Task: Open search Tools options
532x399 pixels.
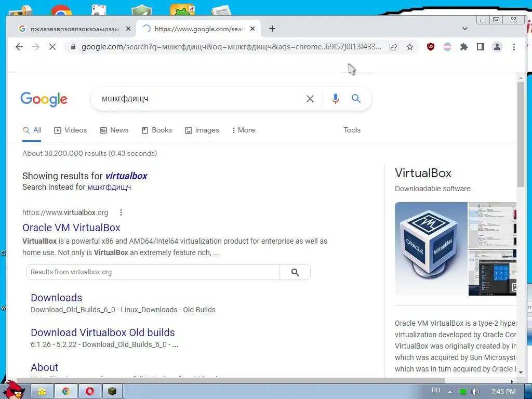Action: [352, 130]
